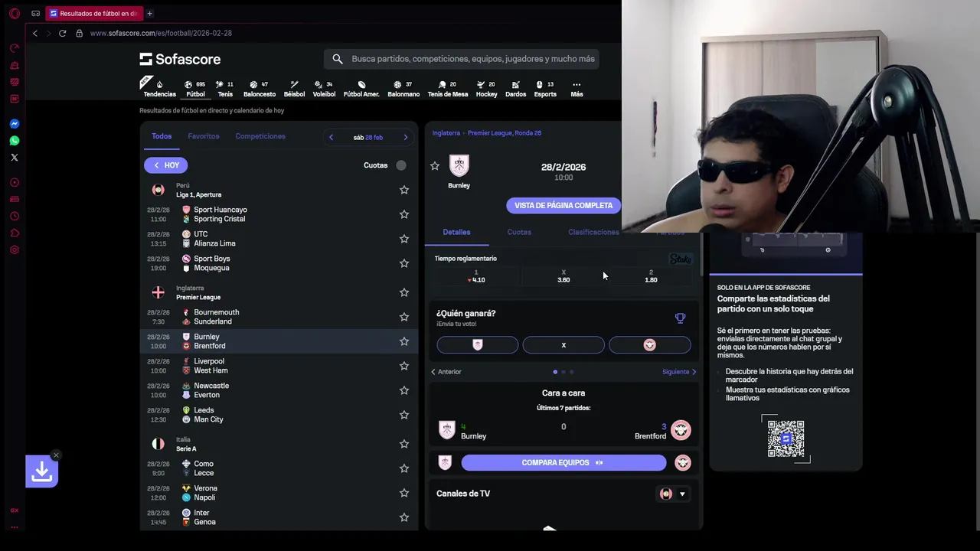Click the Sofascore logo

(x=180, y=59)
